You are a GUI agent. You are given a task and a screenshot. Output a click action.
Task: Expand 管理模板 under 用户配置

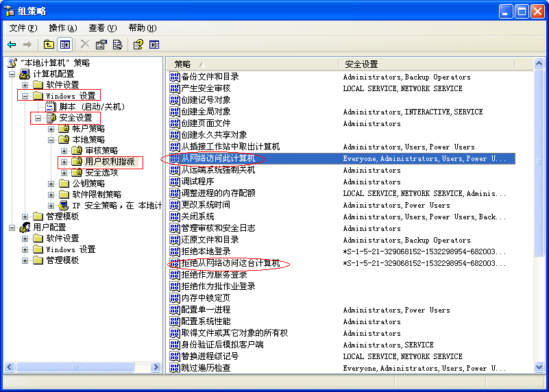[25, 260]
